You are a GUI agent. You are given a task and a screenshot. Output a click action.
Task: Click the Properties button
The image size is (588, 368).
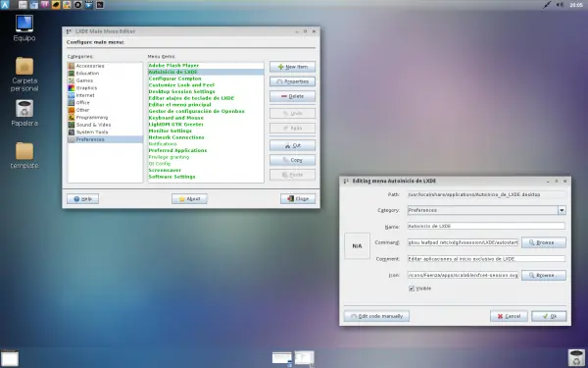coord(292,81)
